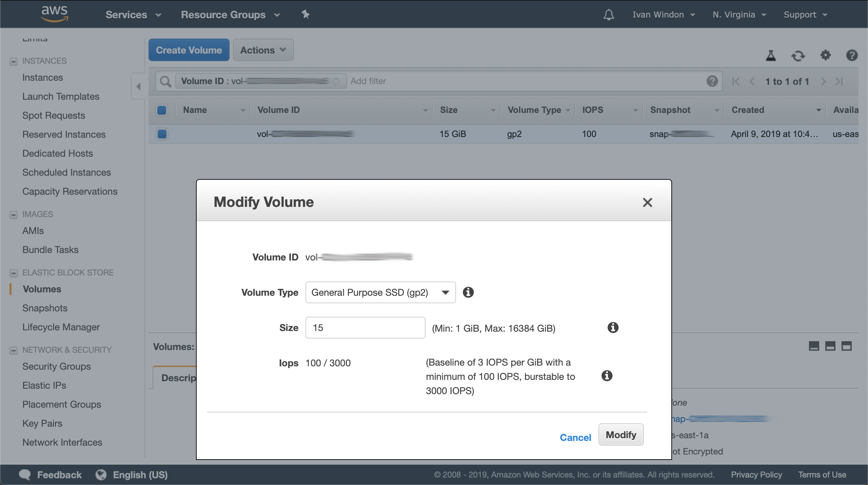
Task: Open the notifications bell icon
Action: (609, 15)
